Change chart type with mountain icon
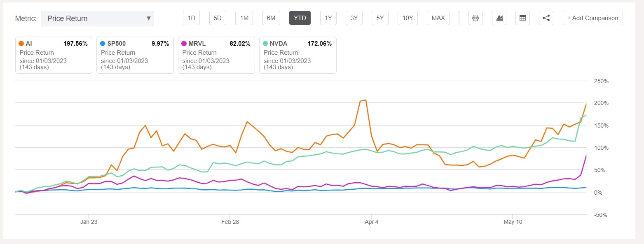The image size is (644, 244). [499, 18]
